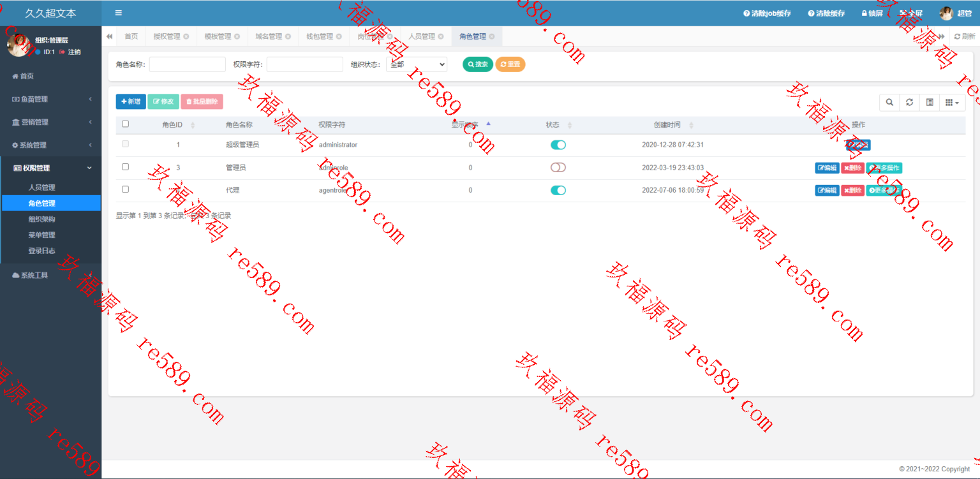Click the orange 重置 button

coord(510,64)
